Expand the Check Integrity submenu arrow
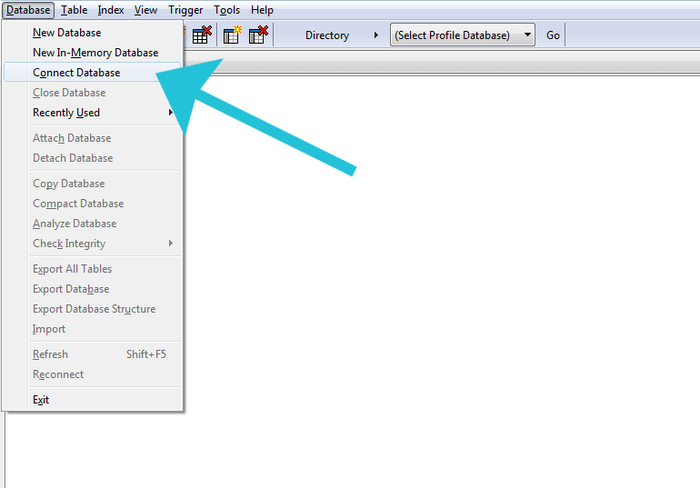The height and width of the screenshot is (488, 700). 171,243
